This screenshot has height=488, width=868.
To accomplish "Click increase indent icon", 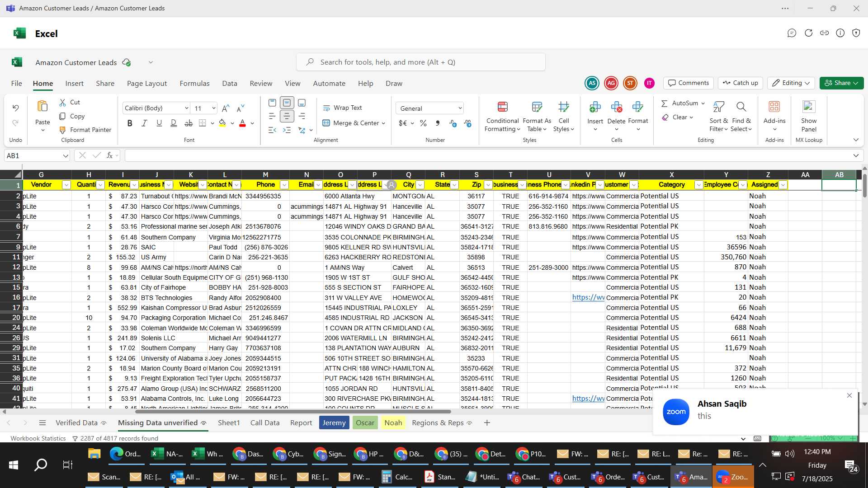I will (287, 130).
